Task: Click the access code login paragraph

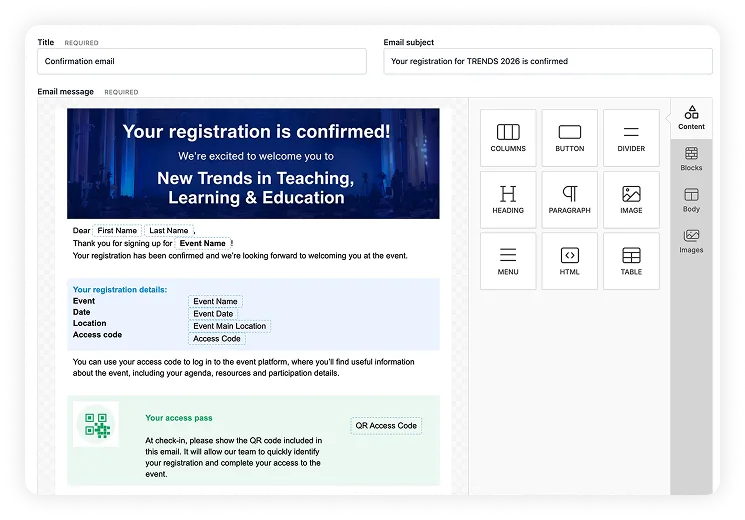Action: pyautogui.click(x=243, y=367)
